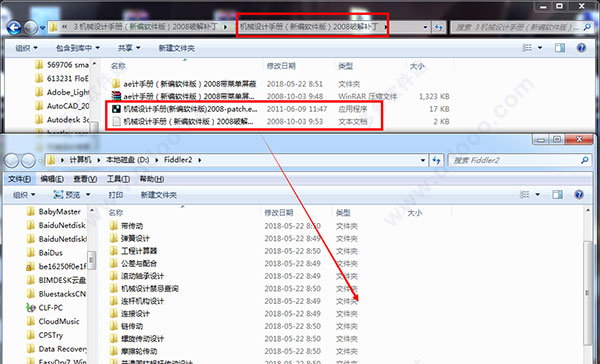600x364 pixels.
Task: Expand the 组织 dropdown in the upper window
Action: click(x=26, y=48)
